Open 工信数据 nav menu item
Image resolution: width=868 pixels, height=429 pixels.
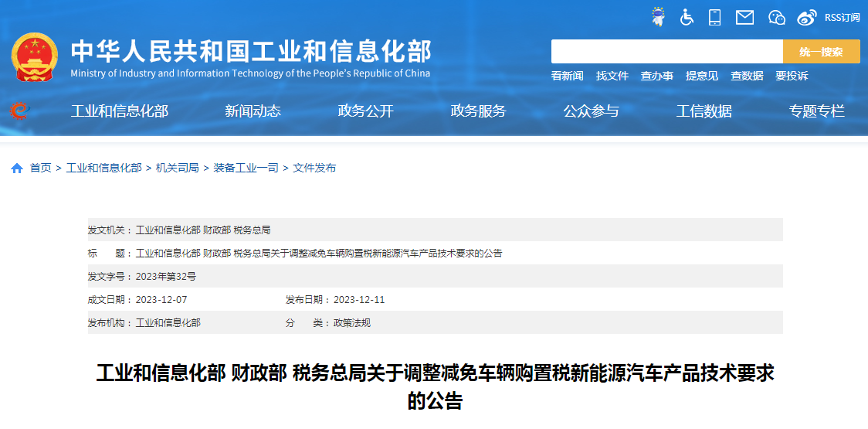point(704,111)
